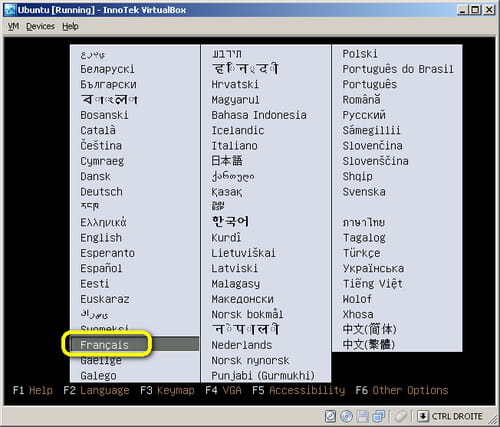This screenshot has height=427, width=500.
Task: Open the Devices menu
Action: 40,26
